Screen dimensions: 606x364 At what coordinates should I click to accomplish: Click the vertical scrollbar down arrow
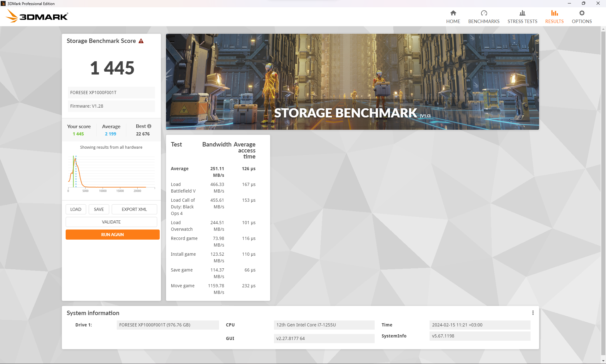(603, 361)
